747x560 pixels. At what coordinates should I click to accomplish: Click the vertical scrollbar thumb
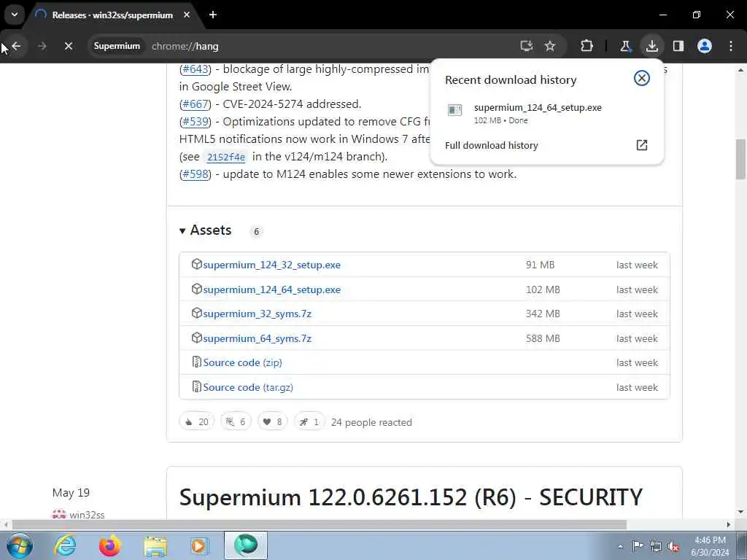(741, 159)
